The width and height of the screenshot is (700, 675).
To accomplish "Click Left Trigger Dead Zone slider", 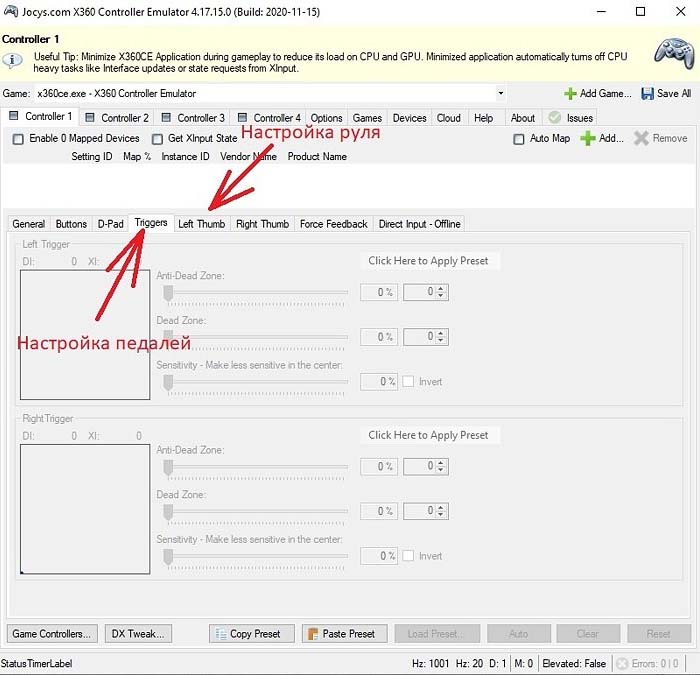I will [x=255, y=338].
